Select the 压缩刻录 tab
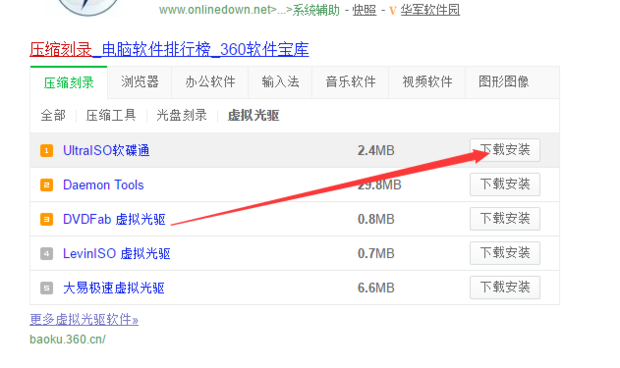This screenshot has width=620, height=368. [68, 83]
